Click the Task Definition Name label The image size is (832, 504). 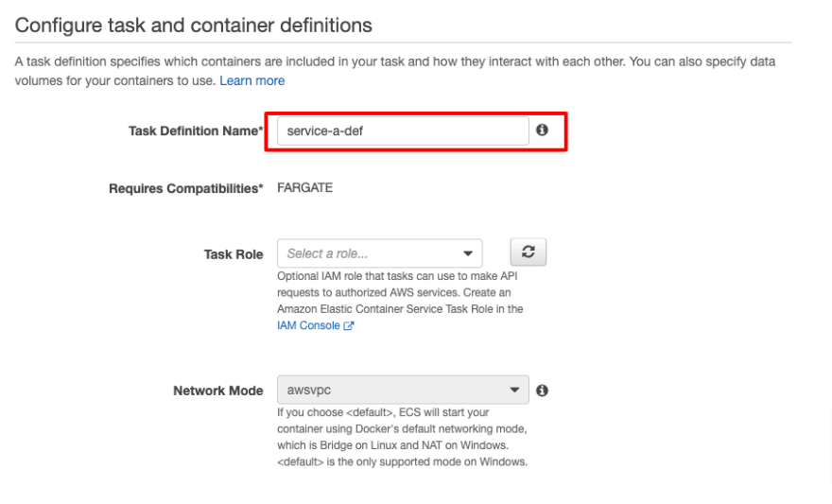pos(196,131)
